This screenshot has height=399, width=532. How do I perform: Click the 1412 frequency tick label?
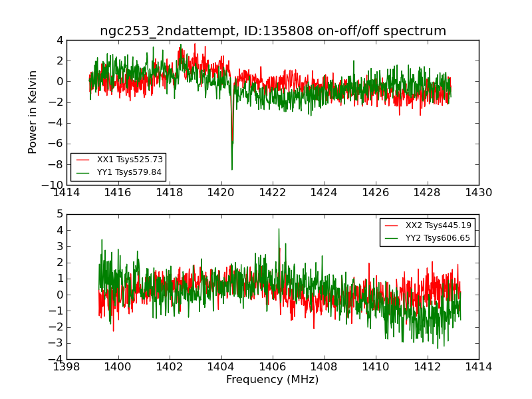pyautogui.click(x=427, y=367)
